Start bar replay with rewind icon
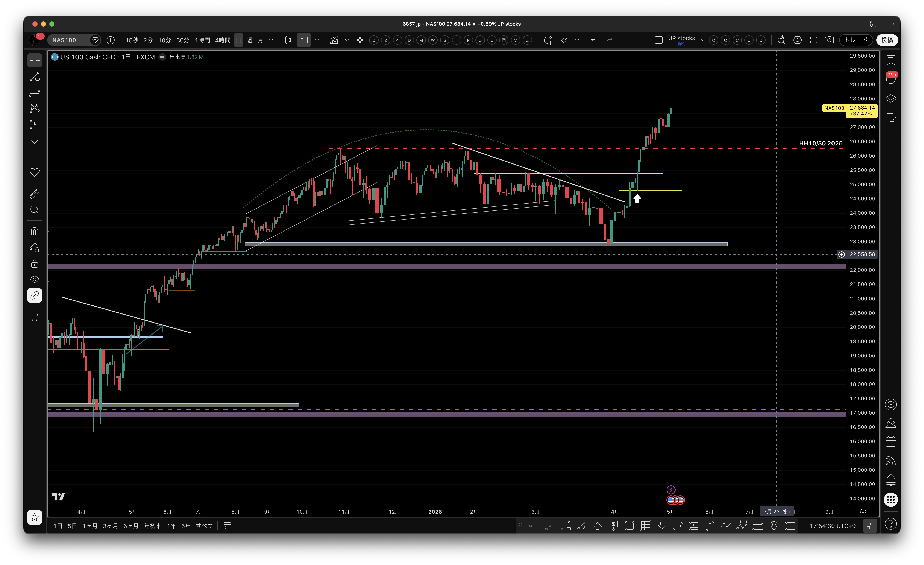This screenshot has width=924, height=565. (x=564, y=40)
